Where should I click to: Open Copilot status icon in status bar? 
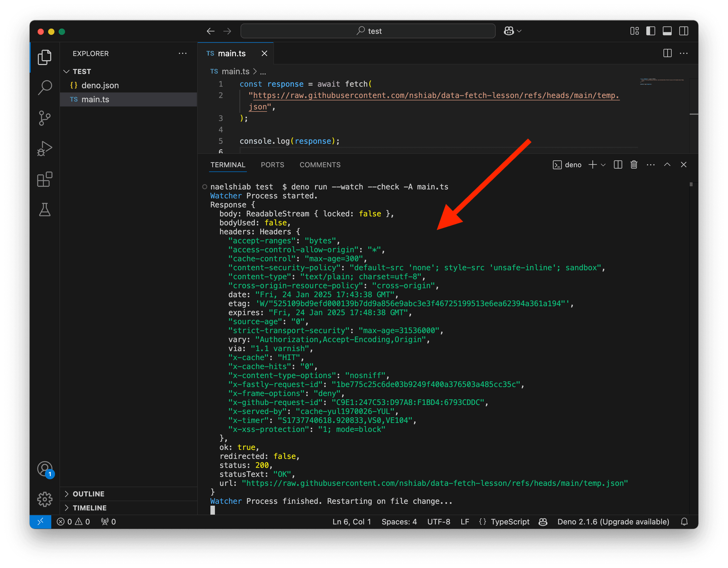coord(543,522)
